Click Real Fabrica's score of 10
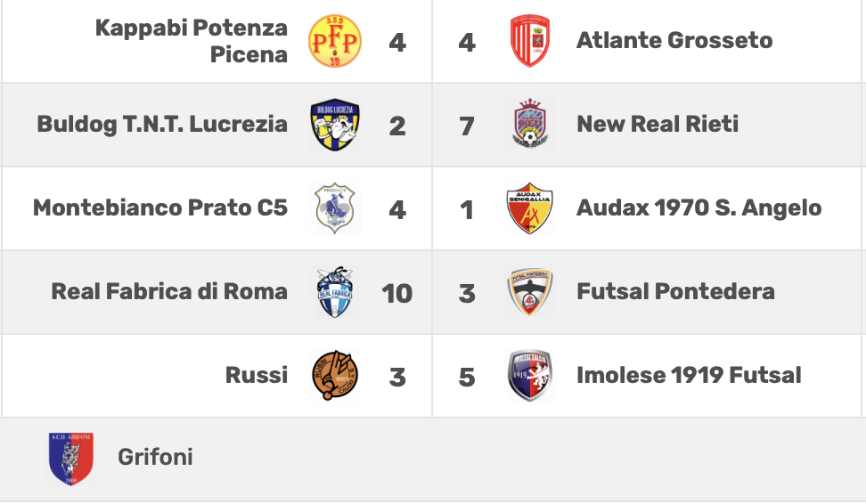The width and height of the screenshot is (866, 504). coord(397,293)
